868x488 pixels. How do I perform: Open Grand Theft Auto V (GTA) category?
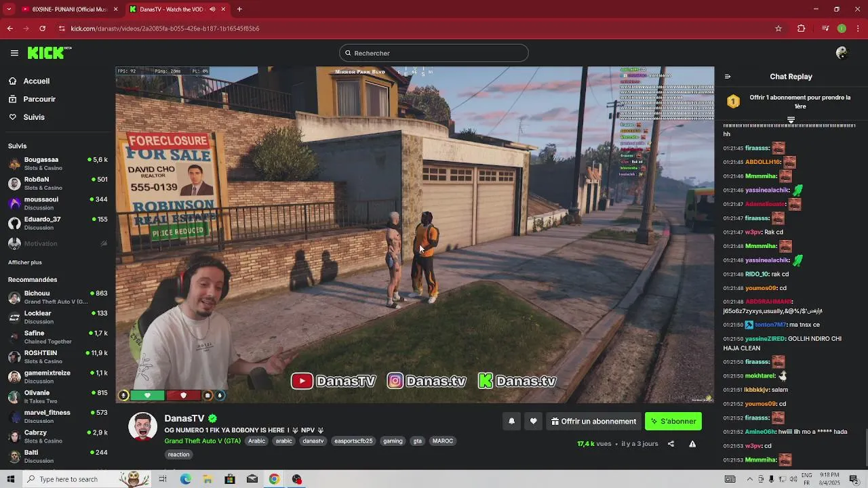202,441
